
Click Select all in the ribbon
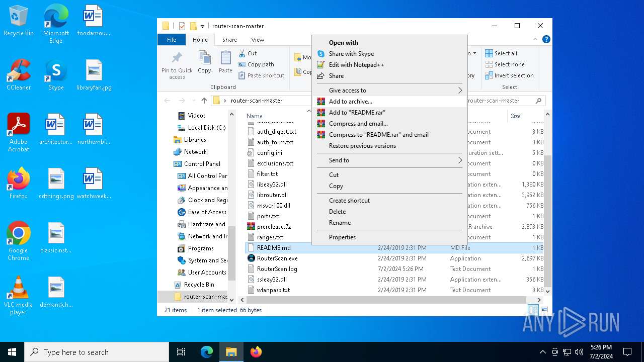tap(501, 53)
